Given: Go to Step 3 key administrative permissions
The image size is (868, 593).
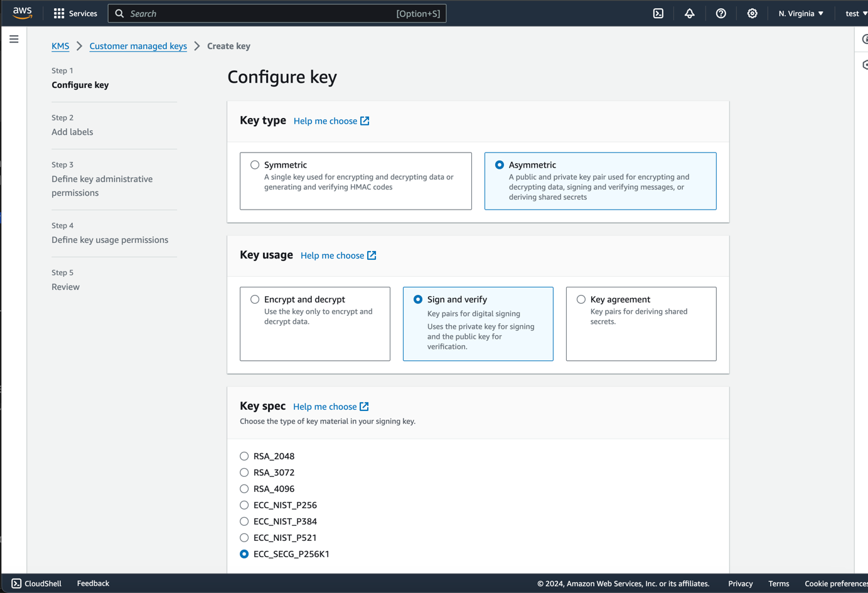Looking at the screenshot, I should [x=102, y=186].
